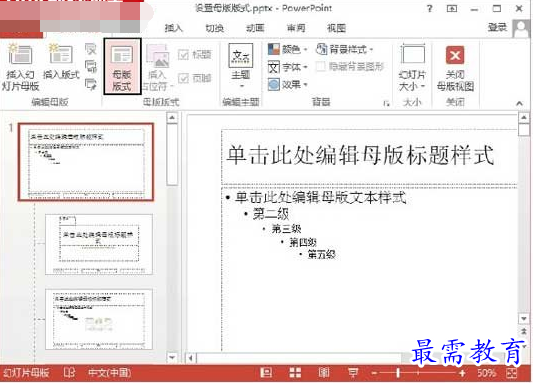Click Previous Slide double-arrow button
The width and height of the screenshot is (533, 383).
point(524,331)
